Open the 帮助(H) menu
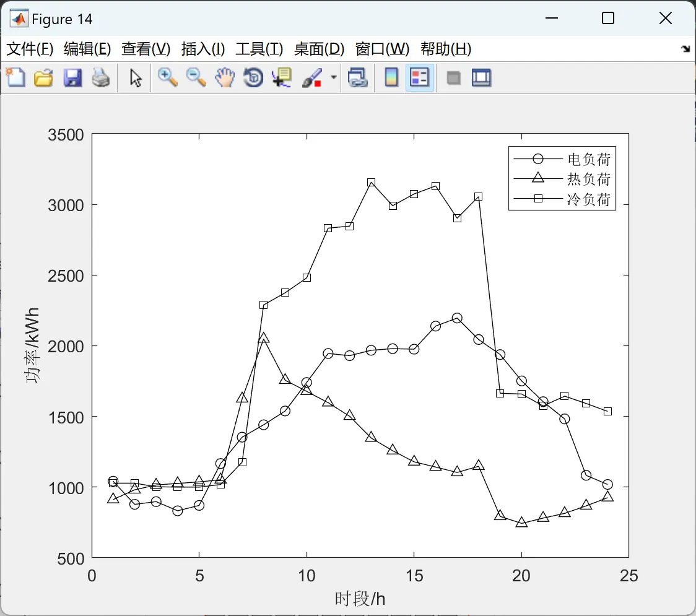Screen dimensions: 696x616 coord(446,49)
